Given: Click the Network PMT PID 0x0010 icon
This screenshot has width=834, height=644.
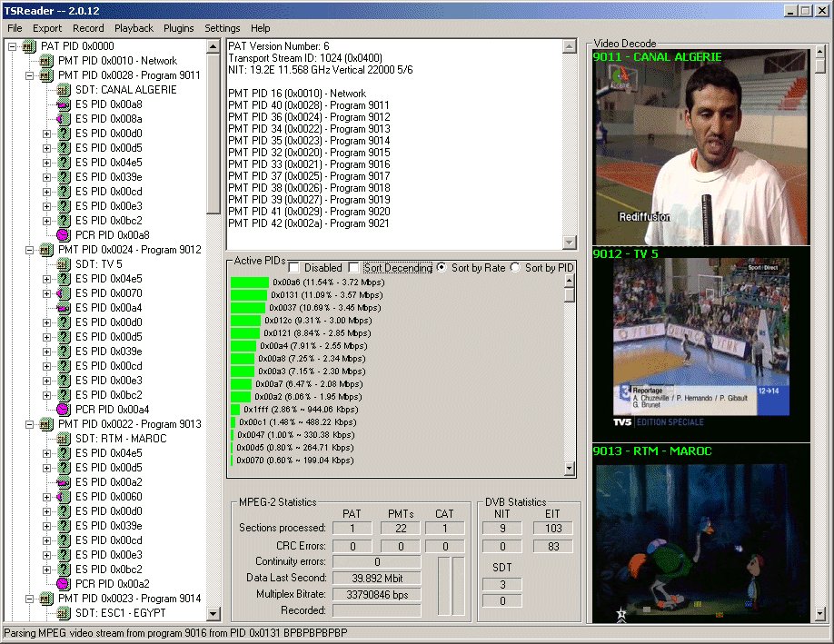Looking at the screenshot, I should (45, 61).
